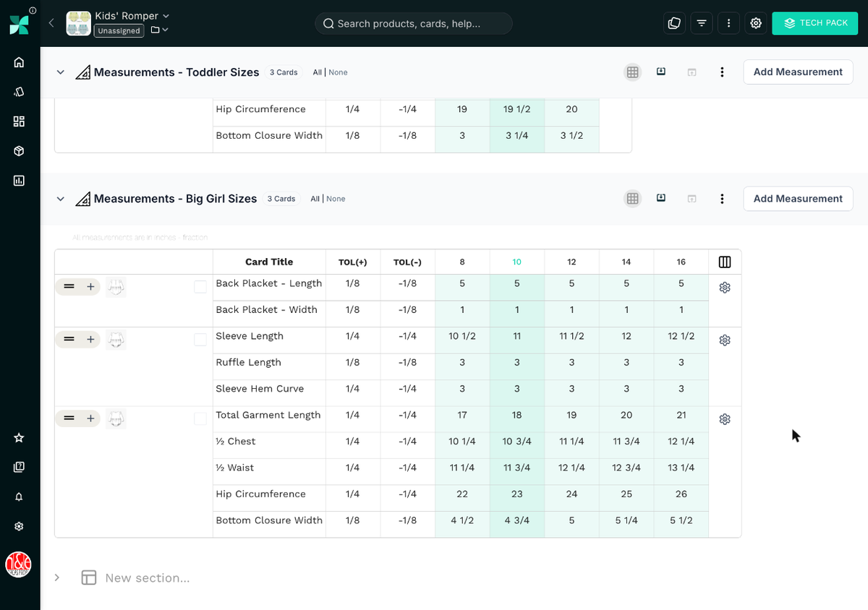The image size is (868, 610).
Task: Open settings gear for Sleeve Length card
Action: 725,340
